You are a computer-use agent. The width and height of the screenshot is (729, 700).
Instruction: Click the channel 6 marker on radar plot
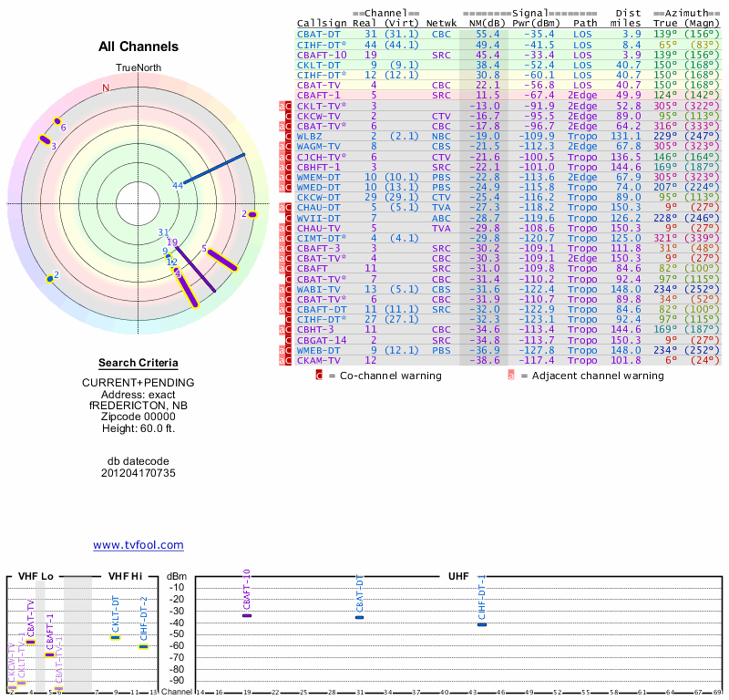[58, 121]
